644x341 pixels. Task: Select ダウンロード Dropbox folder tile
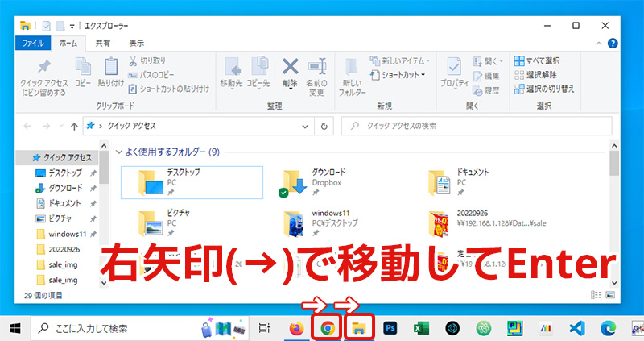tap(314, 182)
